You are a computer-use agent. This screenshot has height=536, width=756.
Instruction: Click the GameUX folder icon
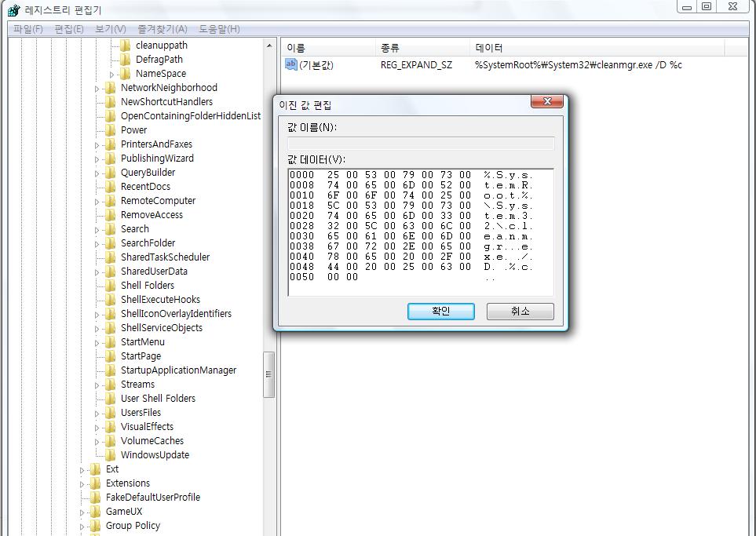96,512
